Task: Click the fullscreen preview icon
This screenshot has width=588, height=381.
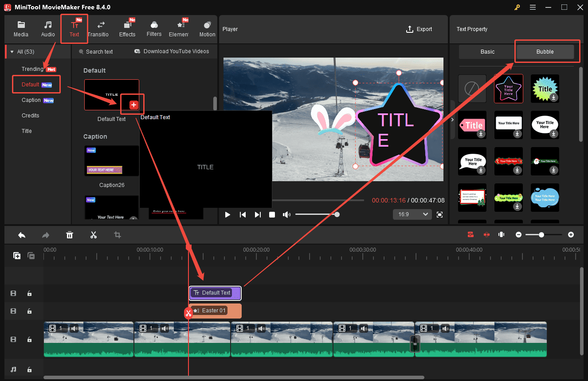Action: click(439, 214)
